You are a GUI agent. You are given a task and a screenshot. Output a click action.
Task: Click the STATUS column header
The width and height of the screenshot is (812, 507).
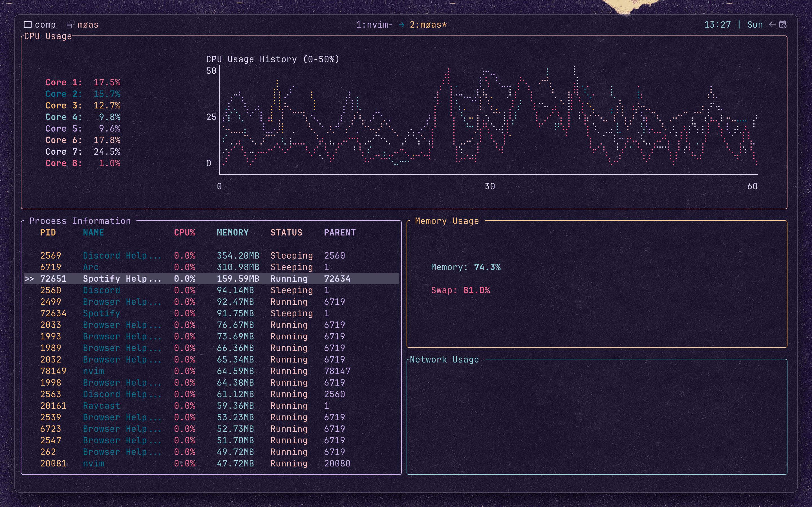click(286, 232)
